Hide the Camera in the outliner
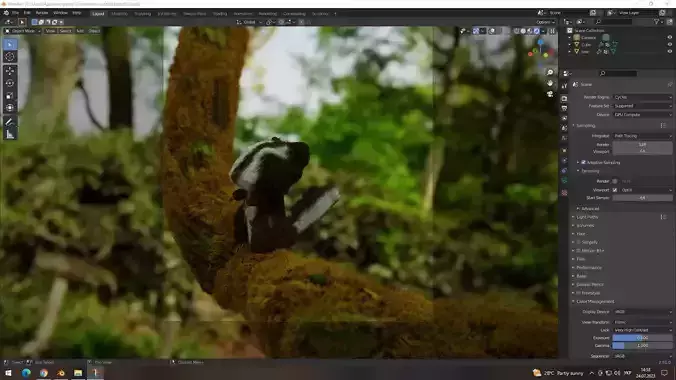 [670, 38]
